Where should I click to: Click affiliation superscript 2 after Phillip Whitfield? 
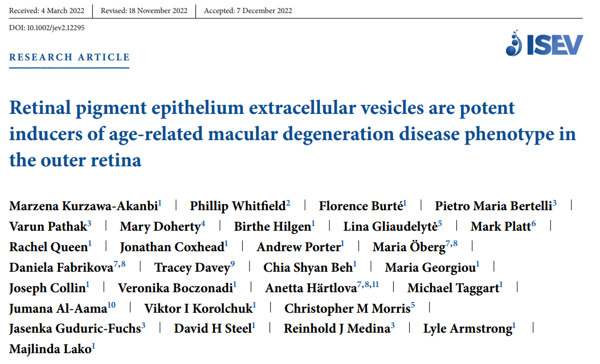click(288, 203)
